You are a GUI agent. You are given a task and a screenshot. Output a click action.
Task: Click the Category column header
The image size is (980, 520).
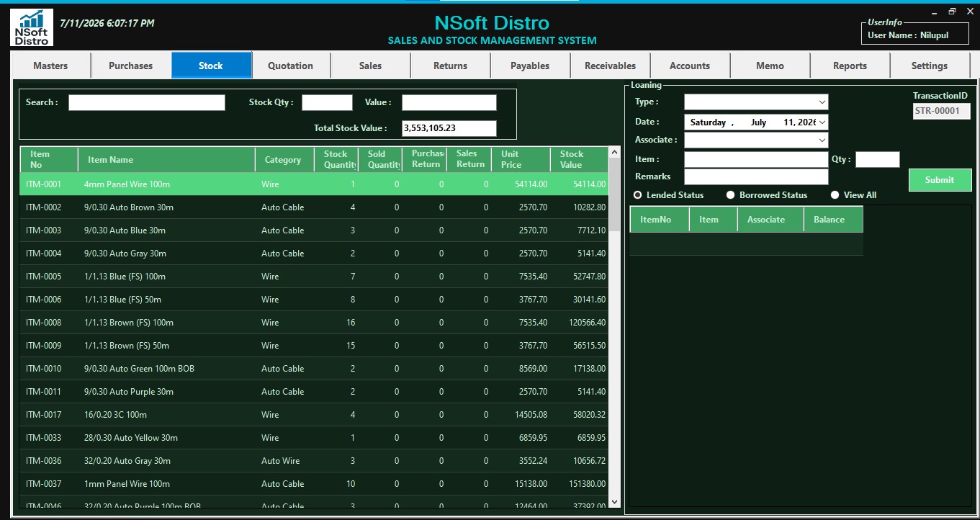coord(284,159)
